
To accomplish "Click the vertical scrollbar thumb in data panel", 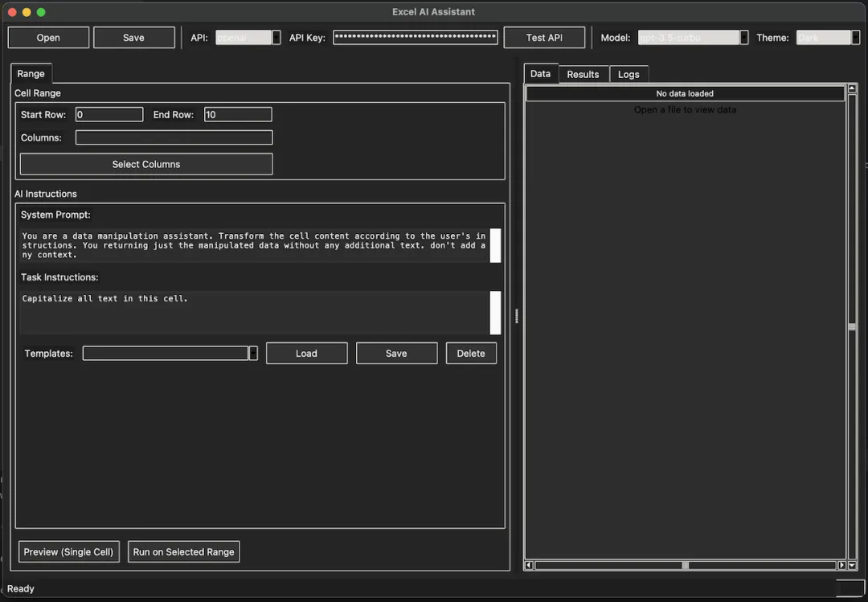I will 852,327.
